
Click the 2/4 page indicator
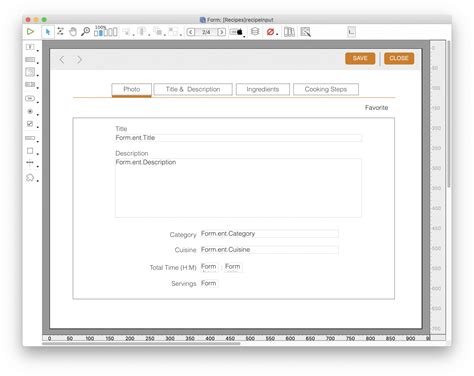[206, 32]
